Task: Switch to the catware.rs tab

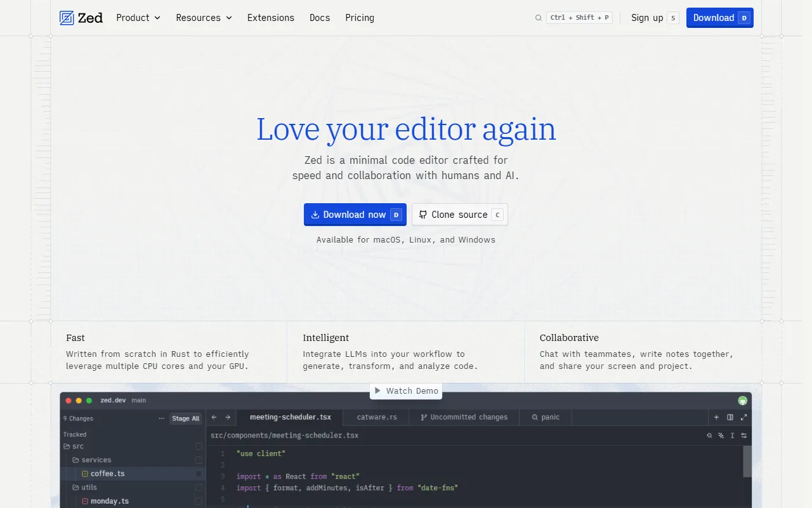Action: pos(377,417)
